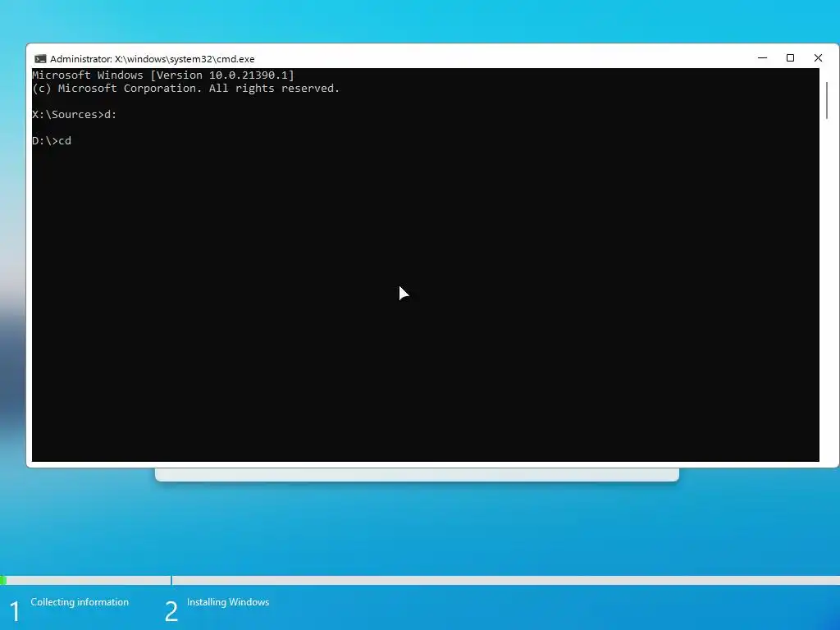Click the window title 'Administrator: X:\windows\system32\cmd.exe'
The image size is (840, 630).
click(152, 59)
